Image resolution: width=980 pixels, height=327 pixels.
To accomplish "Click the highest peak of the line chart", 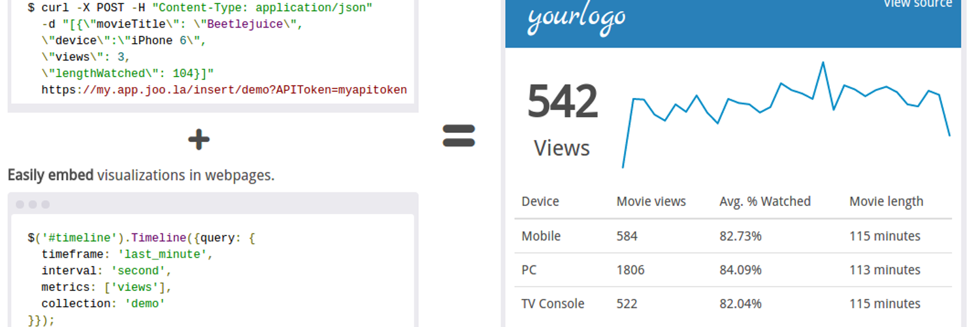I will pyautogui.click(x=823, y=63).
